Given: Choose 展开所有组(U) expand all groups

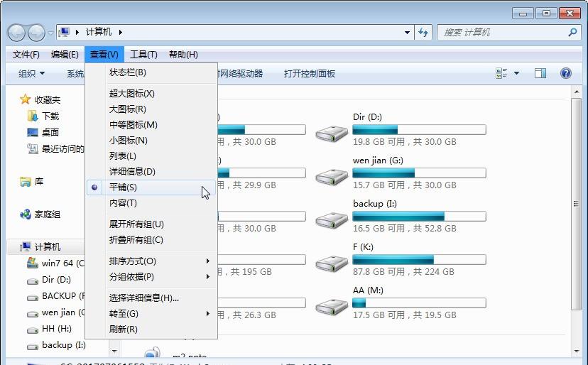Looking at the screenshot, I should click(151, 224).
